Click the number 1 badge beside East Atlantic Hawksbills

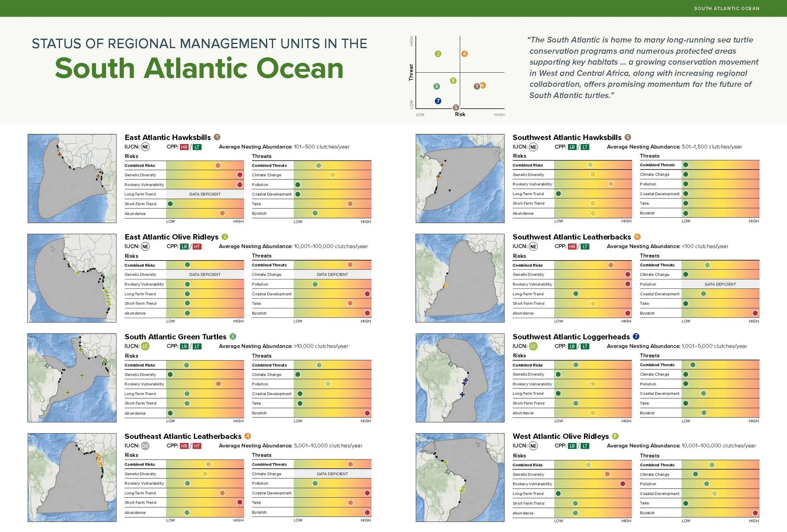(x=217, y=137)
